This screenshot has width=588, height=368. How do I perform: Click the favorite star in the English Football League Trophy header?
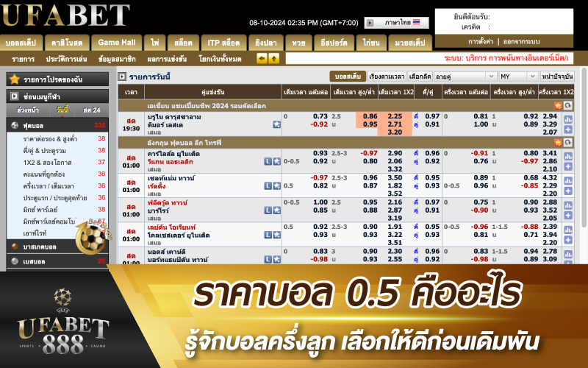pyautogui.click(x=558, y=142)
